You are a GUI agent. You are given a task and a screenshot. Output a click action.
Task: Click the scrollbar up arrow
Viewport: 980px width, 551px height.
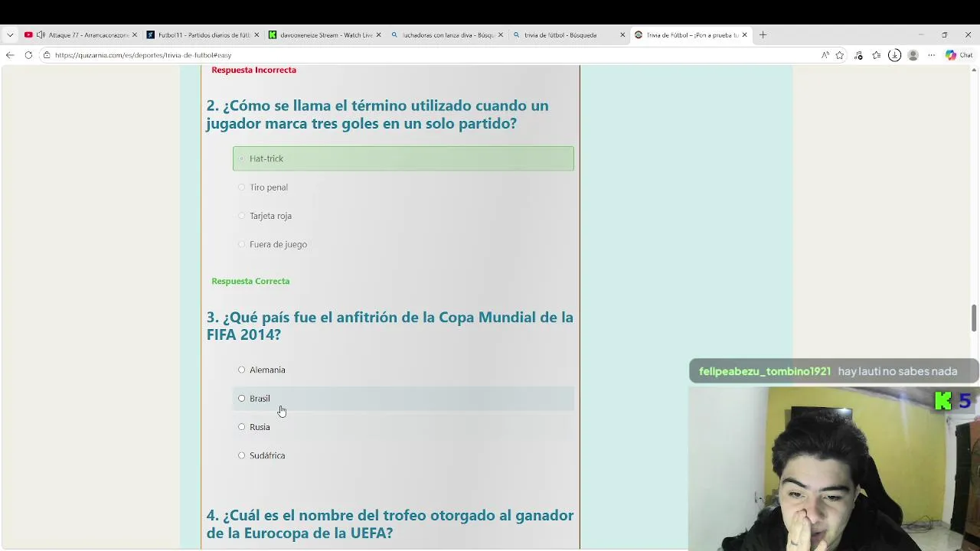coord(974,70)
